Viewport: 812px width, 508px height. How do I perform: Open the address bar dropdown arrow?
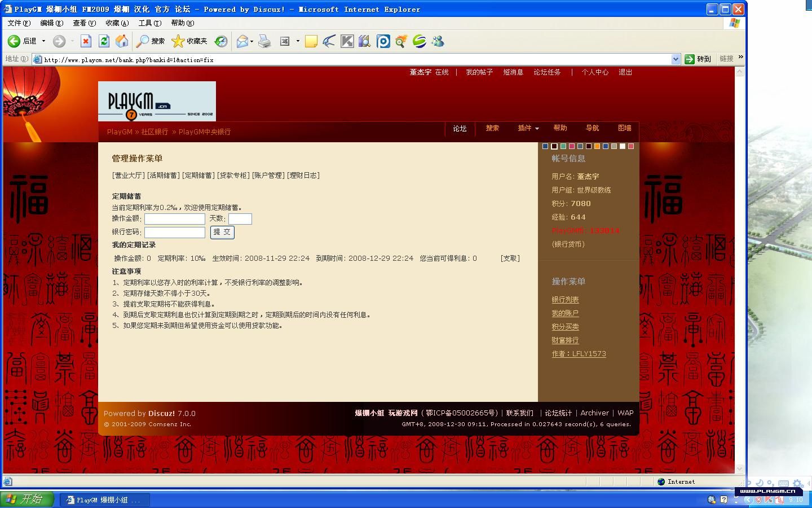[676, 59]
